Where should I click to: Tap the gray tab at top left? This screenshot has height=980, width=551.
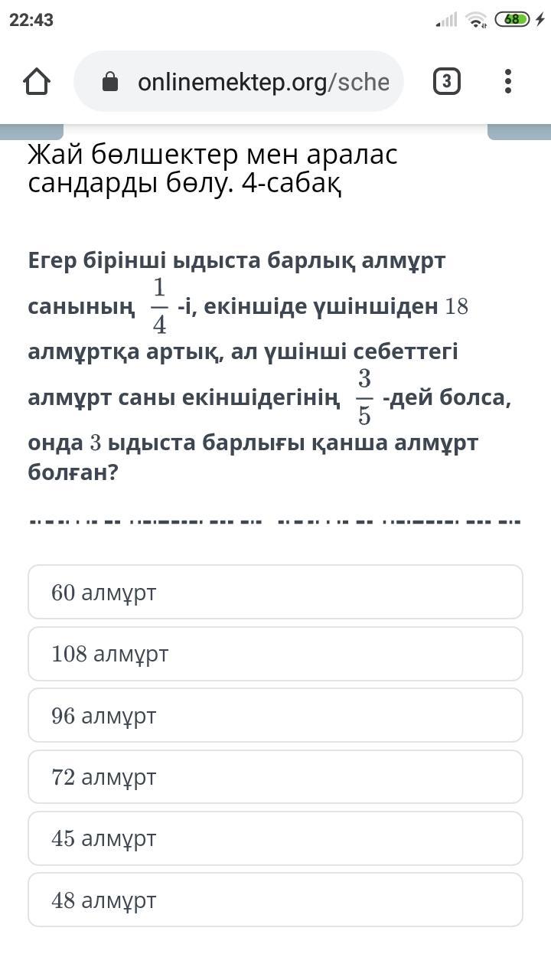coord(31,131)
